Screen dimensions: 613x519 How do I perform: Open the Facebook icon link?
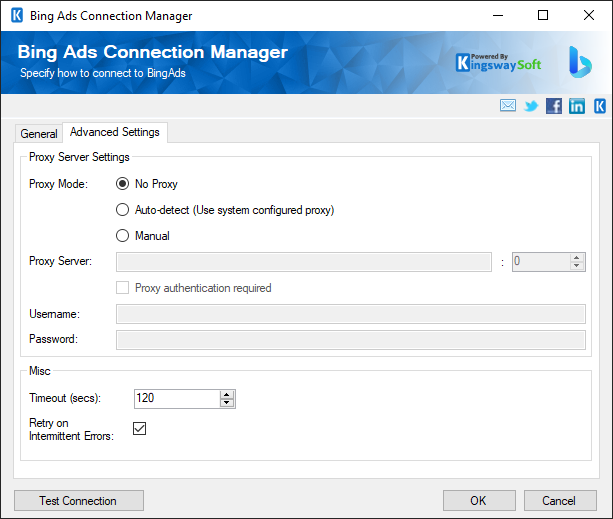click(x=554, y=106)
